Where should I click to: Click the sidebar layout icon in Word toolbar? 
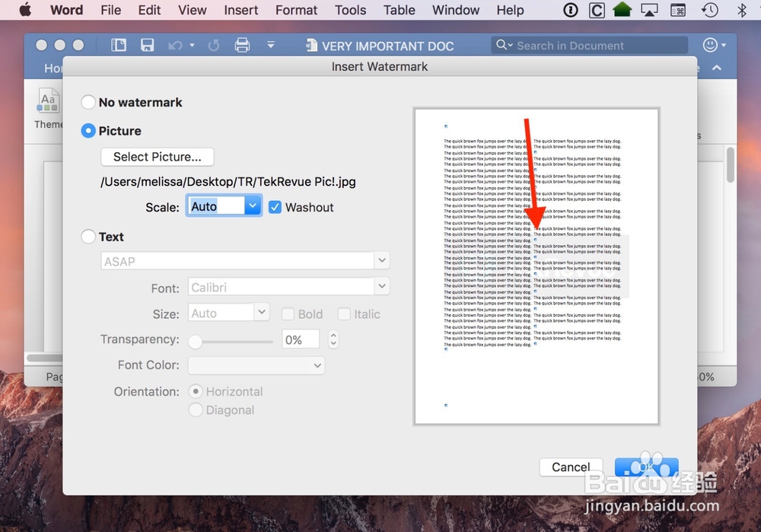119,45
